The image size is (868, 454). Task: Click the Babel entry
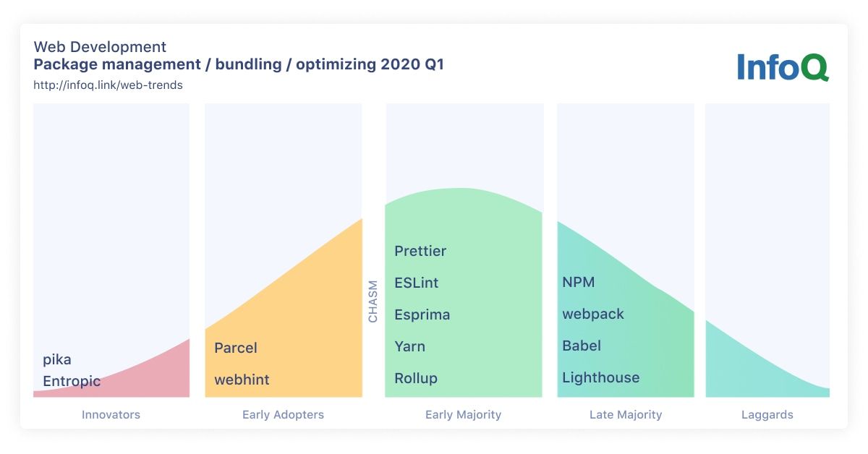582,346
